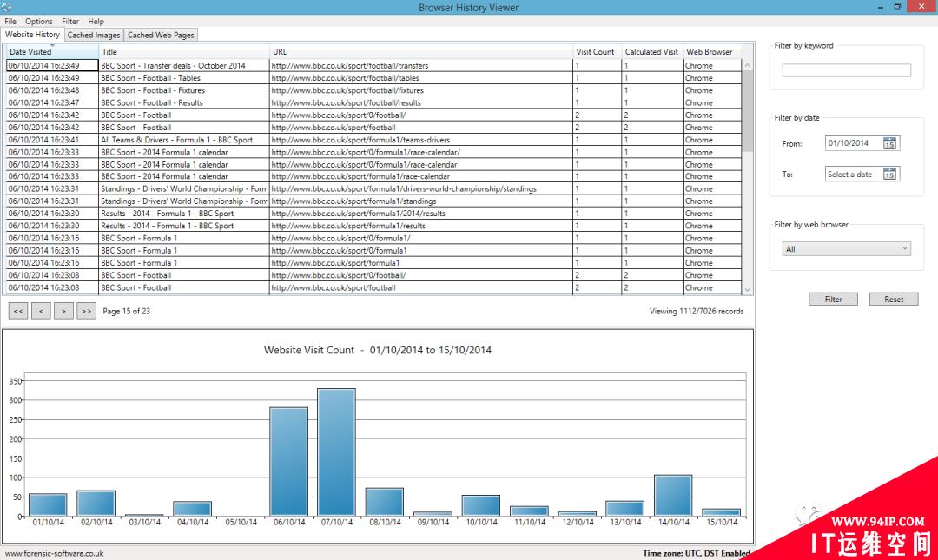Screen dimensions: 938x560
Task: Click the 02/10/14 bar in chart
Action: coord(96,504)
